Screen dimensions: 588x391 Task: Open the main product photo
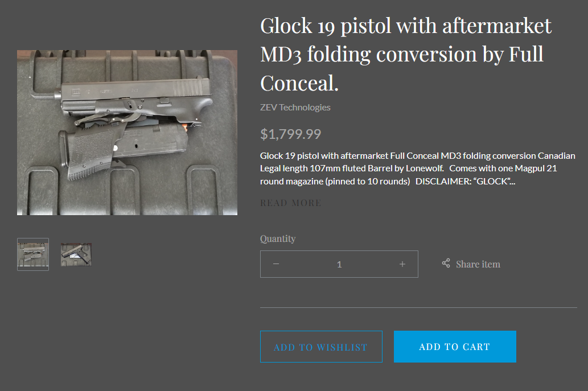click(x=127, y=133)
